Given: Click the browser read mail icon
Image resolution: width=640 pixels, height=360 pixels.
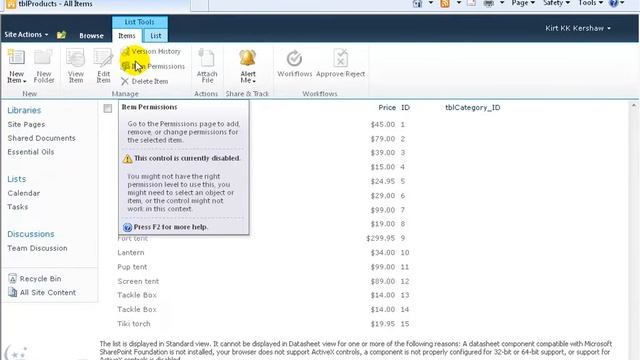Looking at the screenshot, I should 471,3.
